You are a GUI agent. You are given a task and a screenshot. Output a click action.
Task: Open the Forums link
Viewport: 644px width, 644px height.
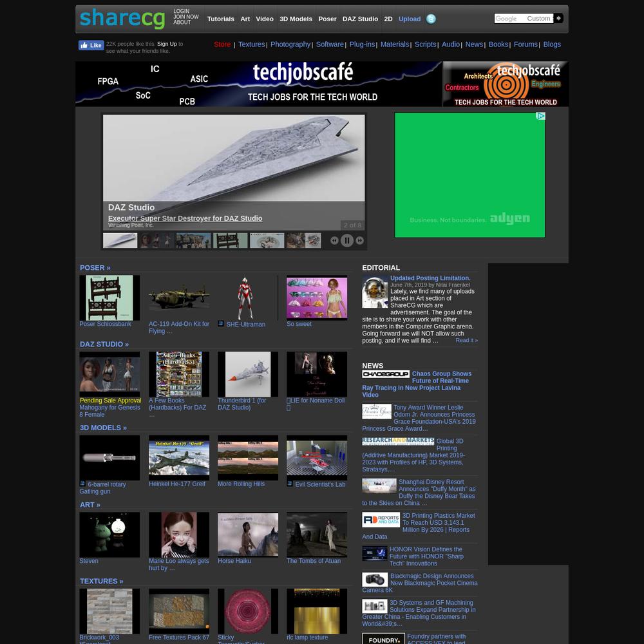pyautogui.click(x=526, y=44)
